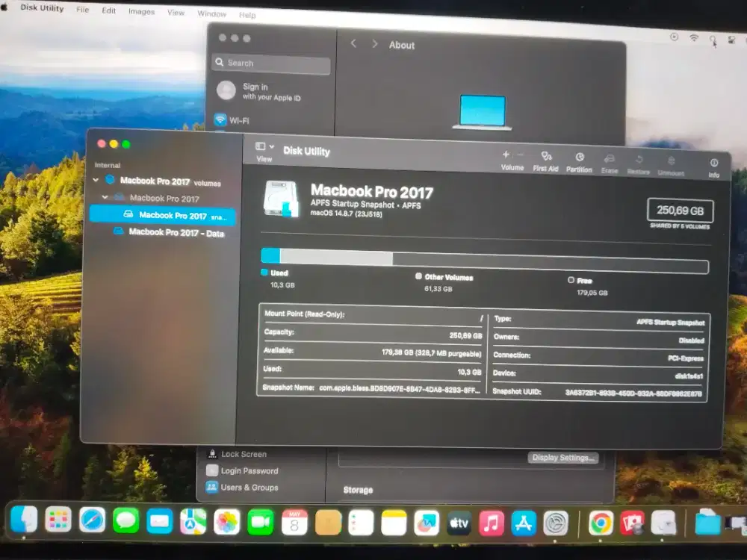Click the Other Volumes legend dot
The image size is (747, 560).
(x=418, y=276)
